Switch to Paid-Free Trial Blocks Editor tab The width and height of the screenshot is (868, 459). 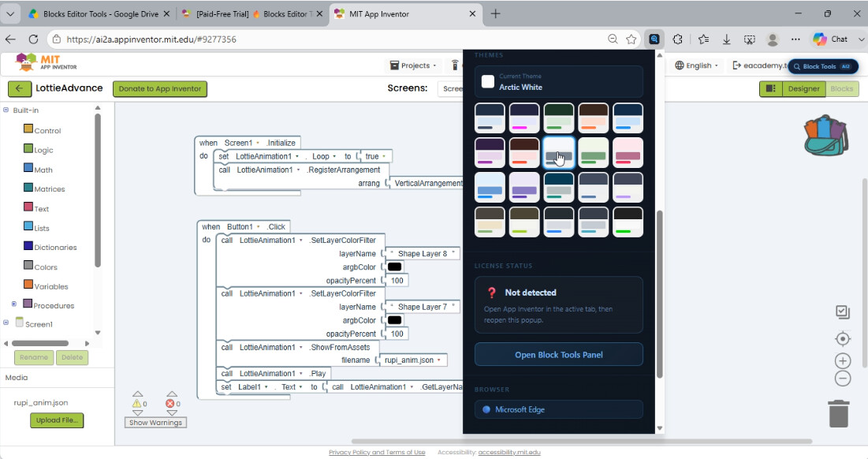click(251, 14)
